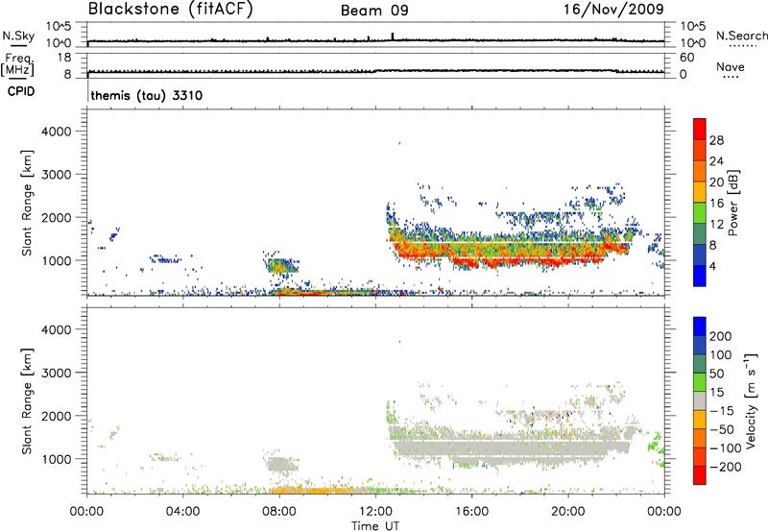This screenshot has height=532, width=768.
Task: Pick the bright blue bottom power color segment
Action: coord(700,276)
